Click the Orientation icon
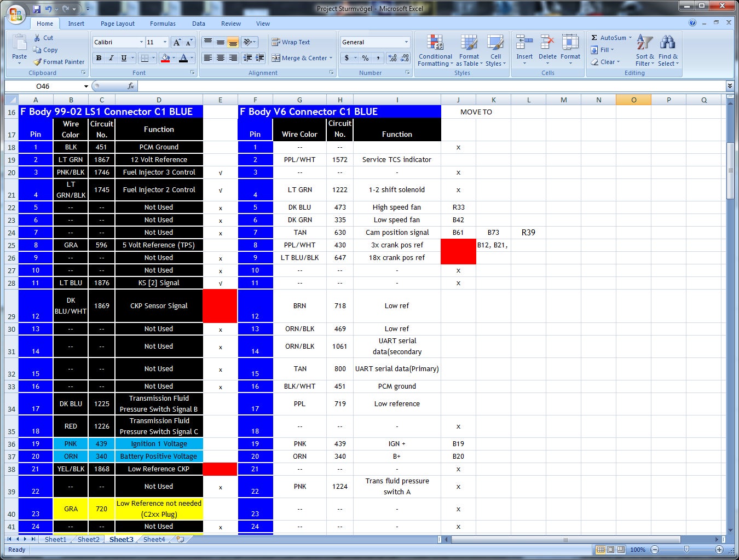739x560 pixels. pyautogui.click(x=247, y=42)
